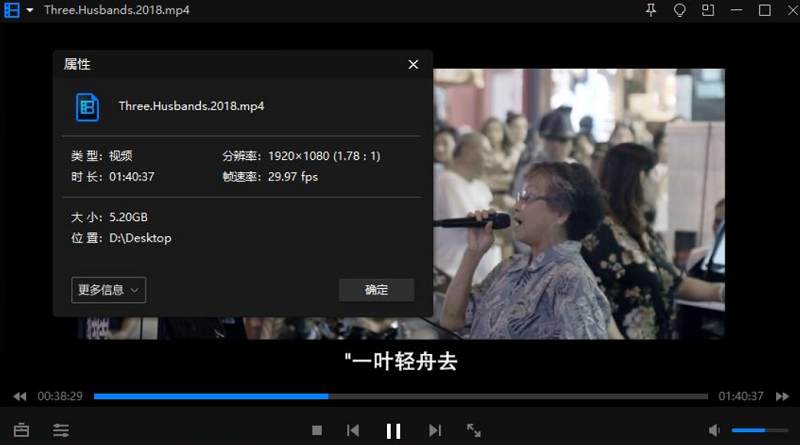Click the player logo in title bar
Image resolution: width=800 pixels, height=445 pixels.
pos(12,10)
